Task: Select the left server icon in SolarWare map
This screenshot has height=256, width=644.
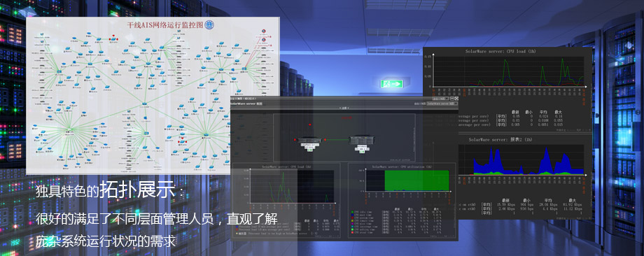Action: point(310,141)
